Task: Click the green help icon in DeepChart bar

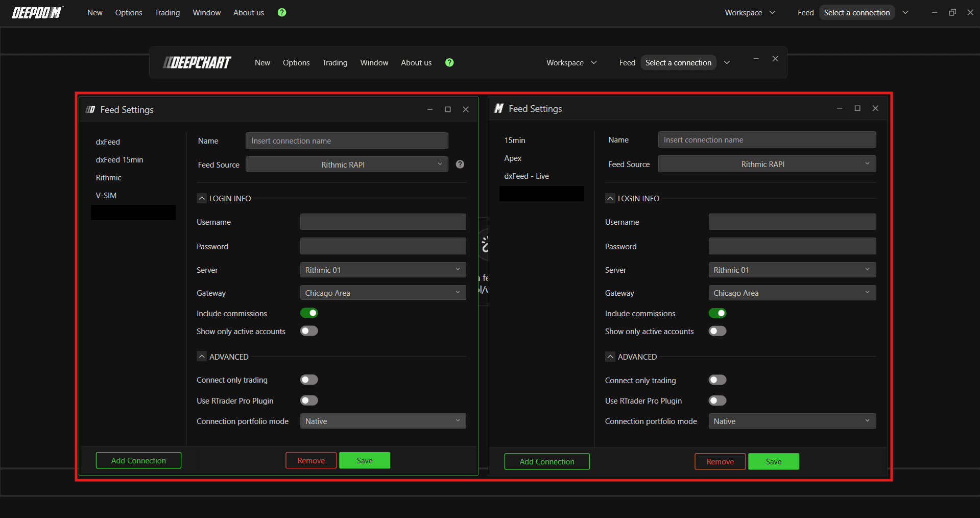Action: pyautogui.click(x=449, y=62)
